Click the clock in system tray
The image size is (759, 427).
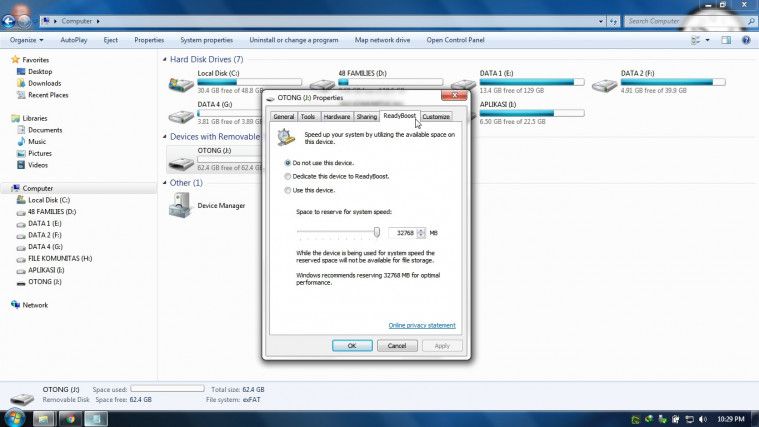(x=730, y=419)
